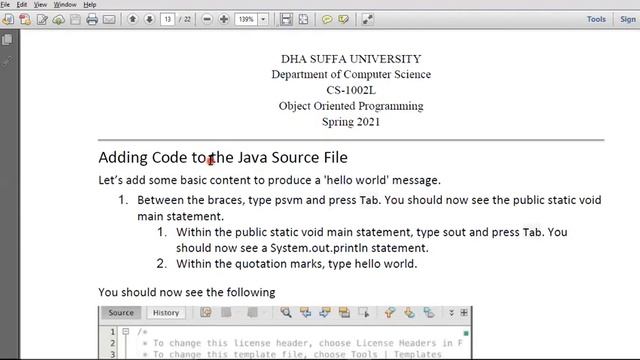Click sentence starting 'Let's add some basic content'

tap(269, 180)
